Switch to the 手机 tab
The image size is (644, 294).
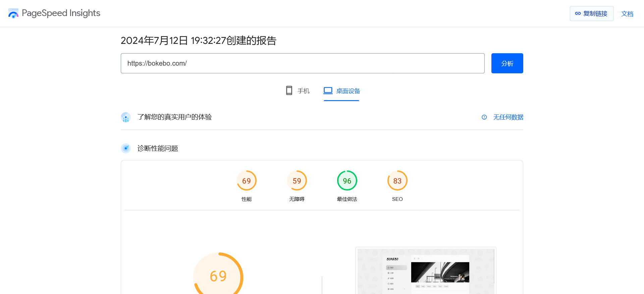point(298,91)
